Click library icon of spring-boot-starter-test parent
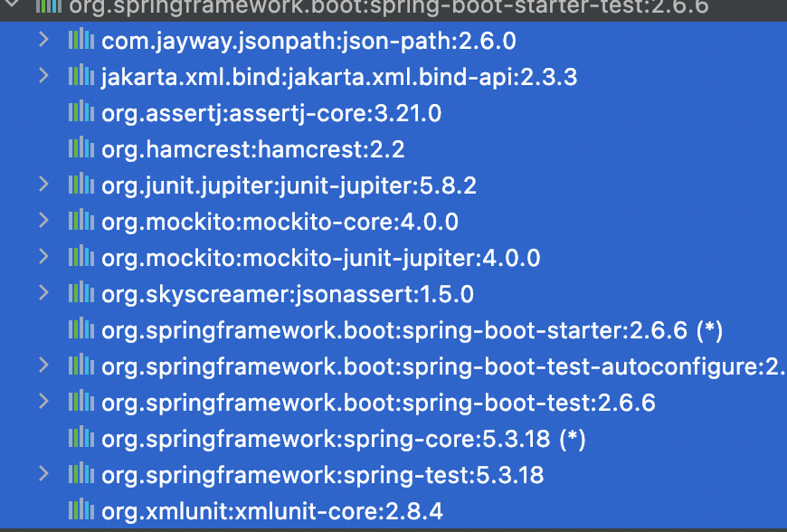 point(49,6)
